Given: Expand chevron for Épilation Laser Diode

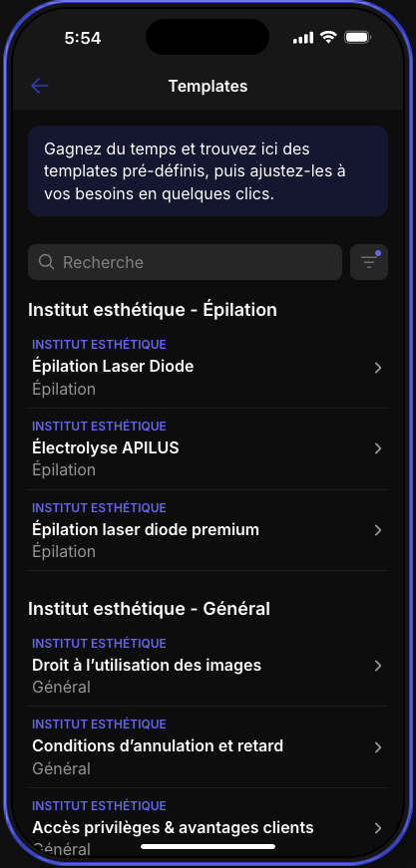Looking at the screenshot, I should tap(378, 368).
